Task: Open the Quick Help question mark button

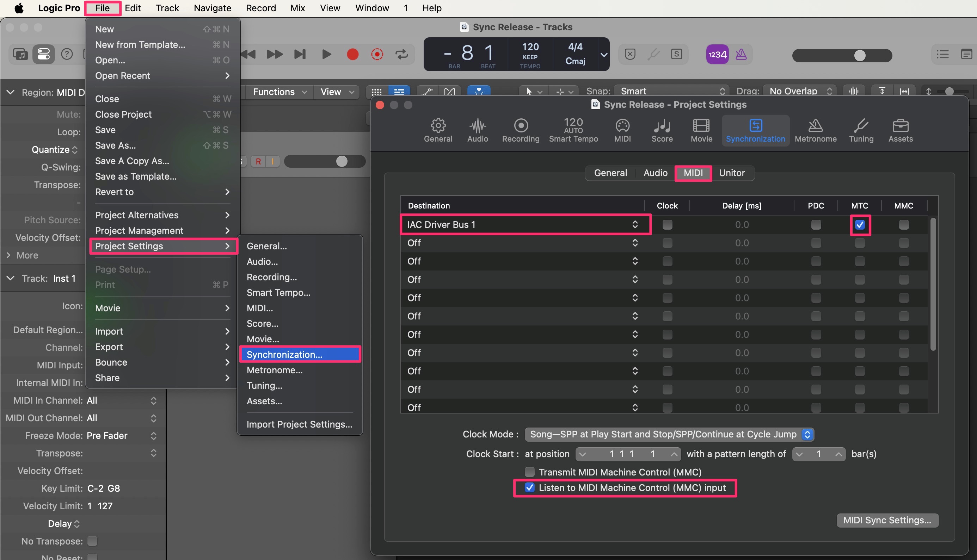Action: (x=67, y=54)
